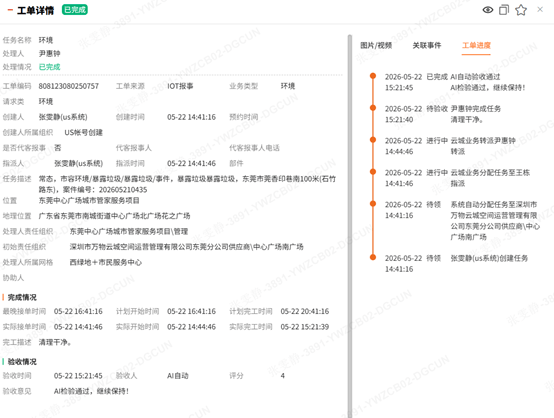Click 初始责任组织 value 深圳市万物云城

point(186,247)
